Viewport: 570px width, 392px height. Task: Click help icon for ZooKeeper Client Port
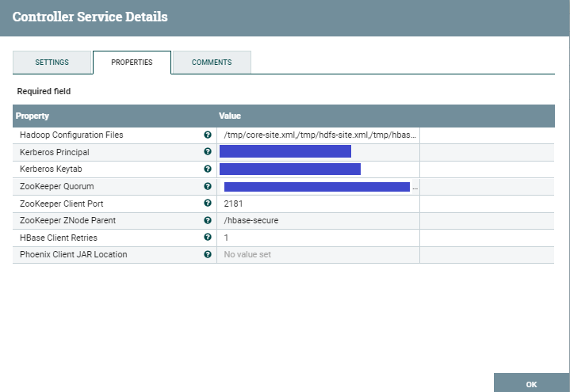pyautogui.click(x=208, y=204)
